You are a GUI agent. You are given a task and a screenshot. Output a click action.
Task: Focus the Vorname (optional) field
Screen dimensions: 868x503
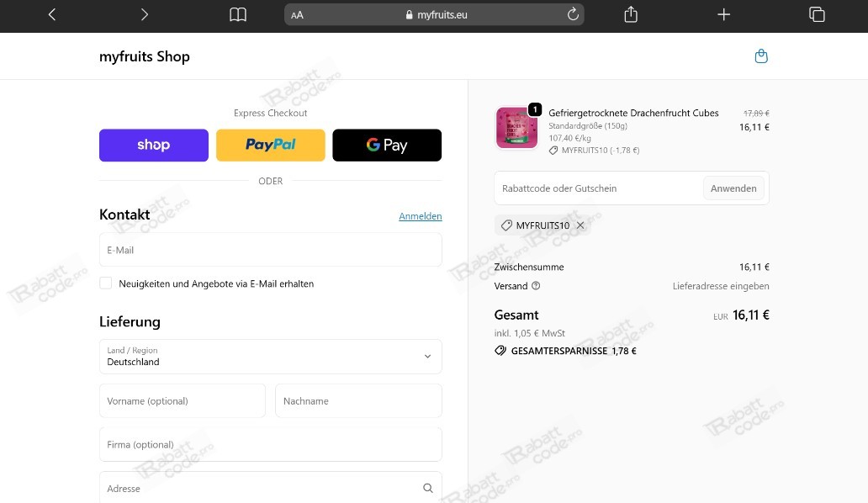(183, 400)
